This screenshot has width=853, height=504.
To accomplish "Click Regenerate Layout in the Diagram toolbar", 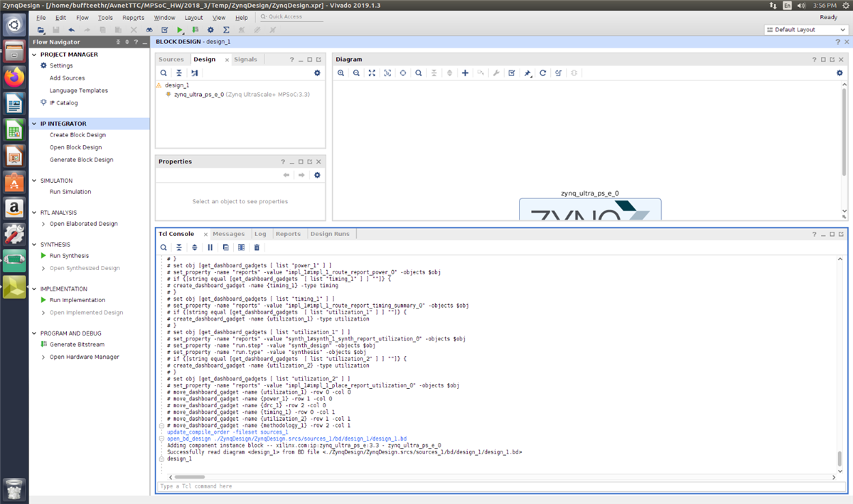I will pos(543,73).
